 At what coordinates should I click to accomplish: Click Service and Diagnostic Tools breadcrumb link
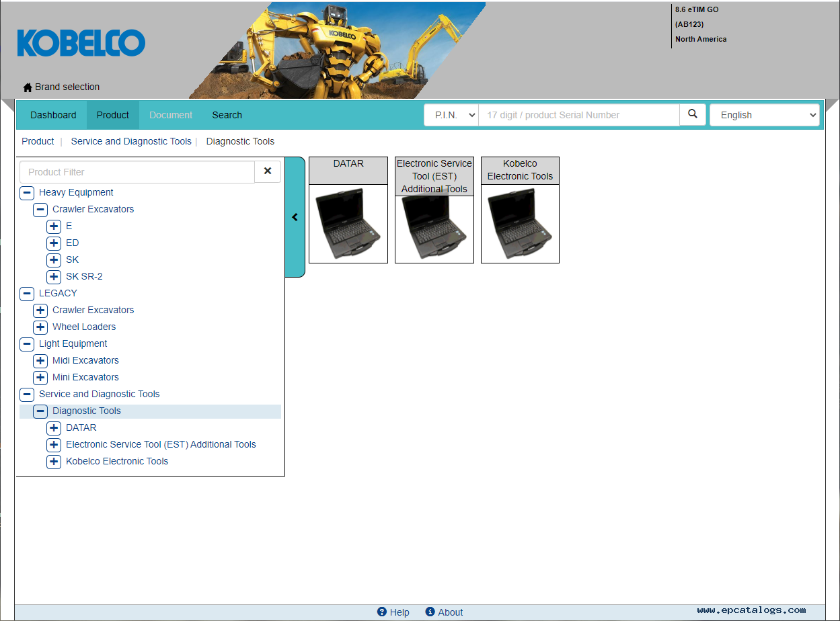(x=131, y=141)
